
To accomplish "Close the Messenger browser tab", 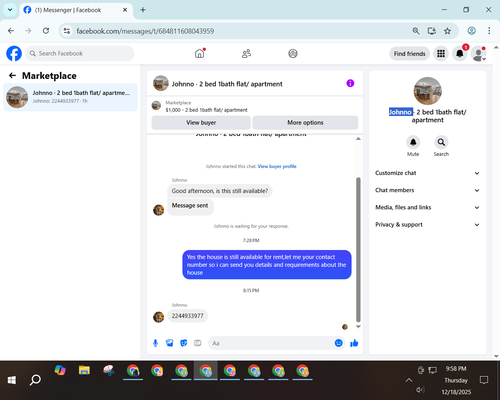I will (x=125, y=10).
